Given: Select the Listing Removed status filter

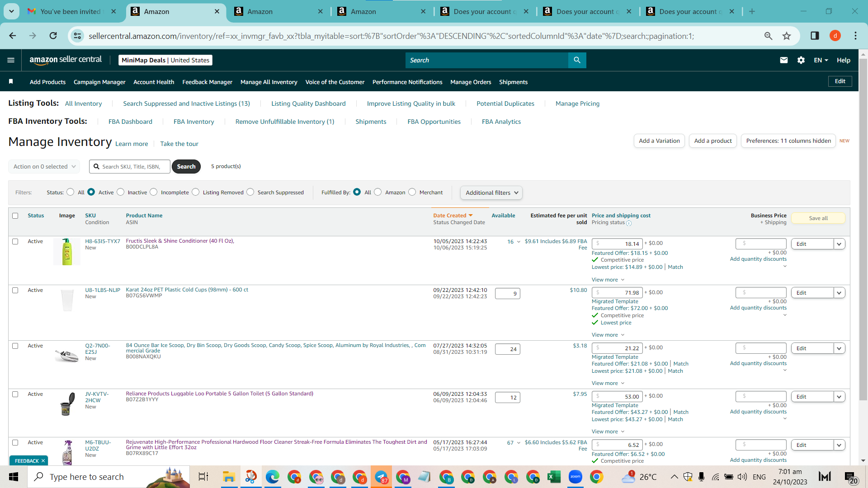Looking at the screenshot, I should (x=195, y=192).
